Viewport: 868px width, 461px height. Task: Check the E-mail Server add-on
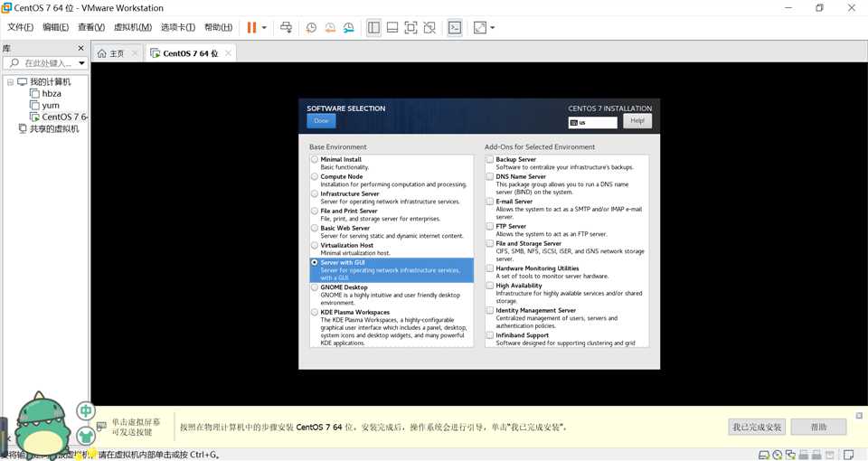click(490, 202)
